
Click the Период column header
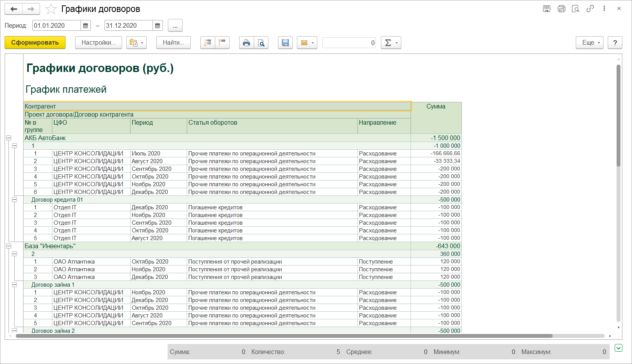[x=159, y=126]
